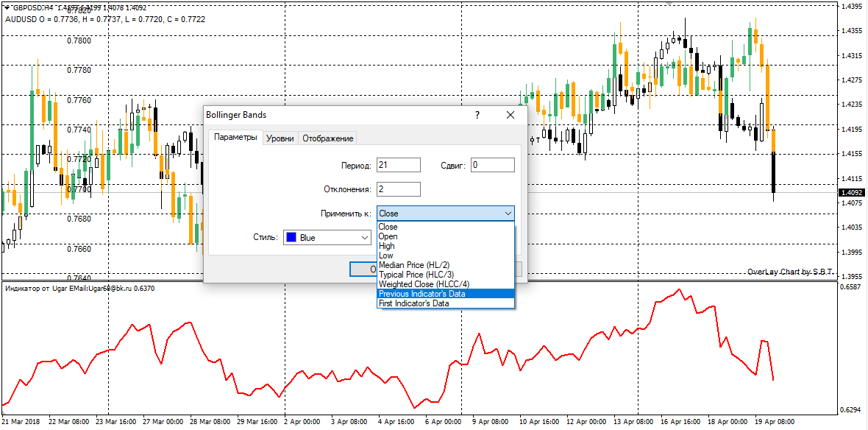Choose First Indicator's Data
The image size is (868, 430).
pyautogui.click(x=446, y=303)
